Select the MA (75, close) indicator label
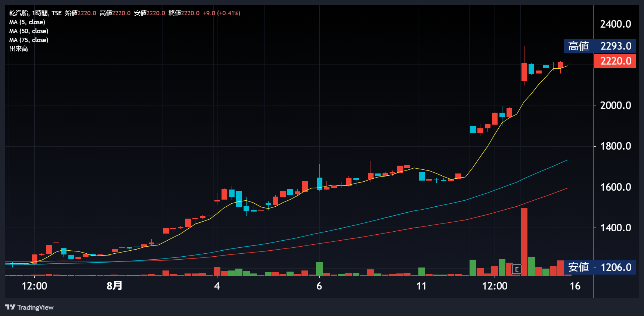 [x=29, y=40]
